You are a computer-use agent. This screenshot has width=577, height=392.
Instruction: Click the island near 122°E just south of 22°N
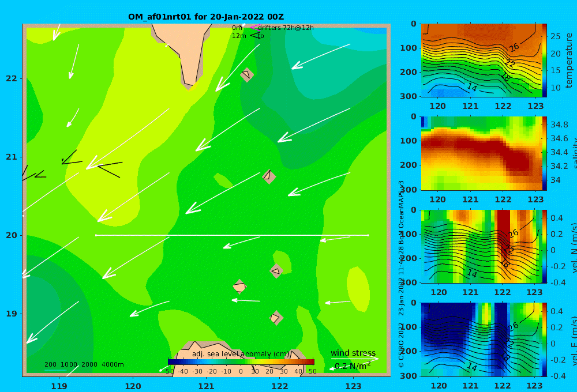tap(247, 74)
